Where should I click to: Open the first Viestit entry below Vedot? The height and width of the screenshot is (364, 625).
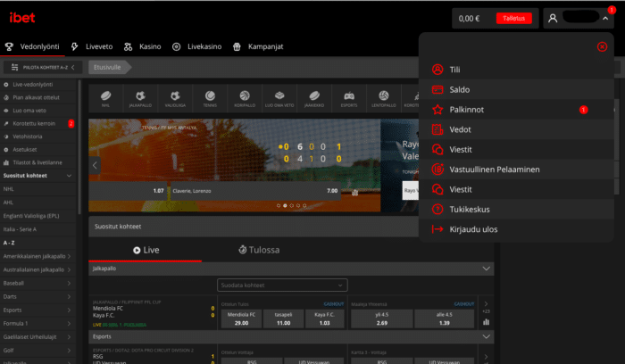[516, 149]
